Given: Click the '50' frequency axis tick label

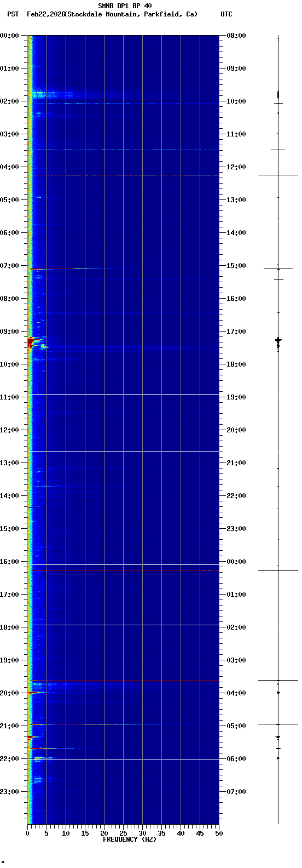Looking at the screenshot, I should pos(219,834).
